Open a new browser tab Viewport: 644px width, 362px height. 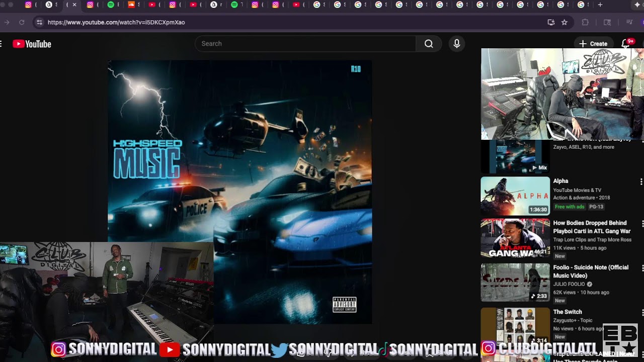pos(600,5)
